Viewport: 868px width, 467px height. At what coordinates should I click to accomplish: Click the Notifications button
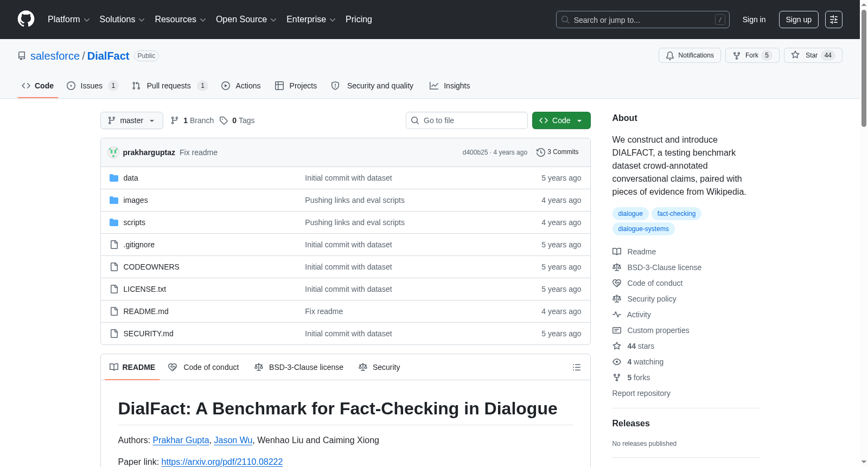[690, 55]
